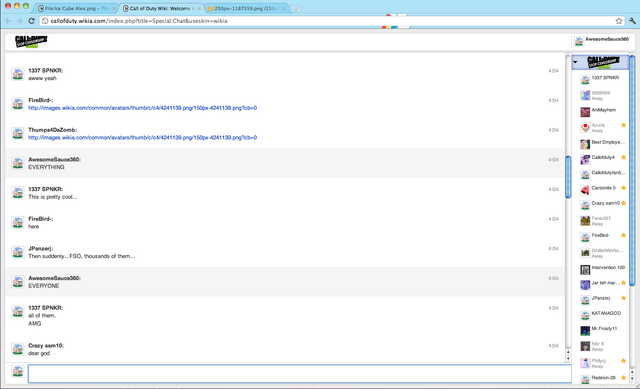Open AwesomeSauce360 account menu at top right
The width and height of the screenshot is (640, 389).
pyautogui.click(x=601, y=40)
